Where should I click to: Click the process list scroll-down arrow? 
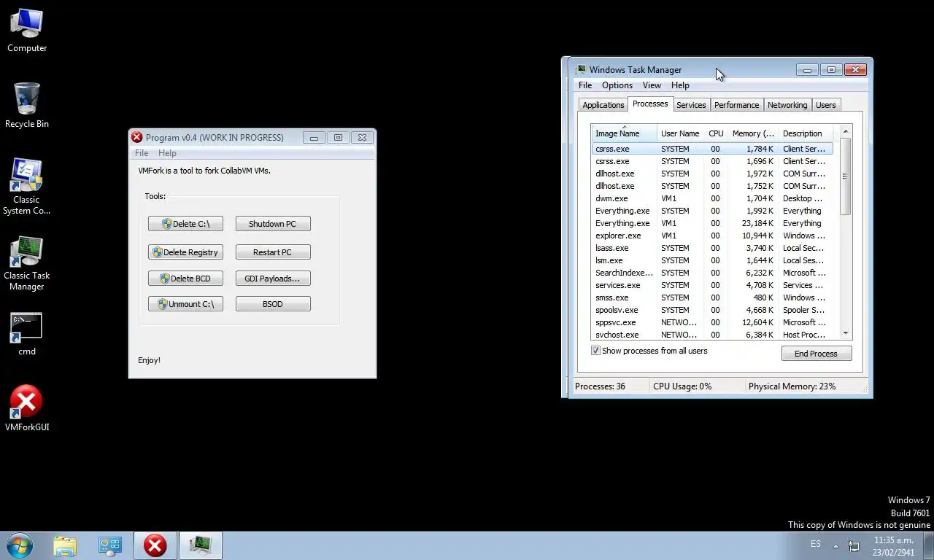pos(846,333)
